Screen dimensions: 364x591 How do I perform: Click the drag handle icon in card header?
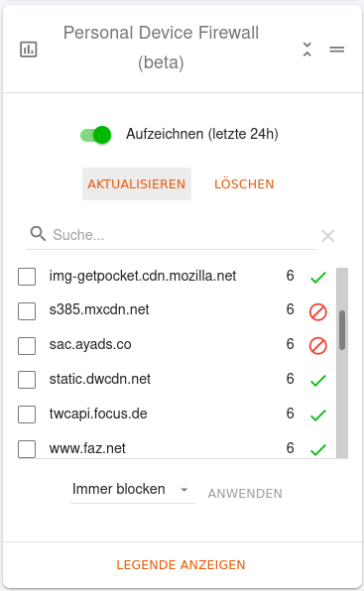(337, 50)
